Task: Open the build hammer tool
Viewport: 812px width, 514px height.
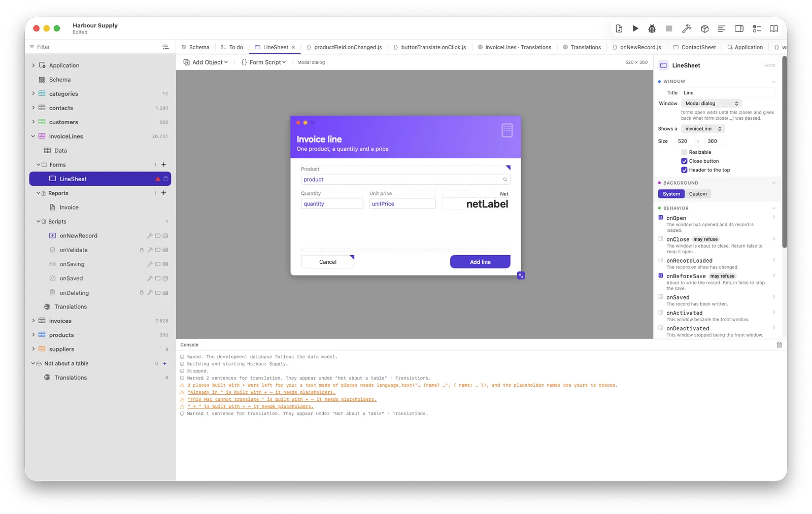Action: [x=687, y=29]
